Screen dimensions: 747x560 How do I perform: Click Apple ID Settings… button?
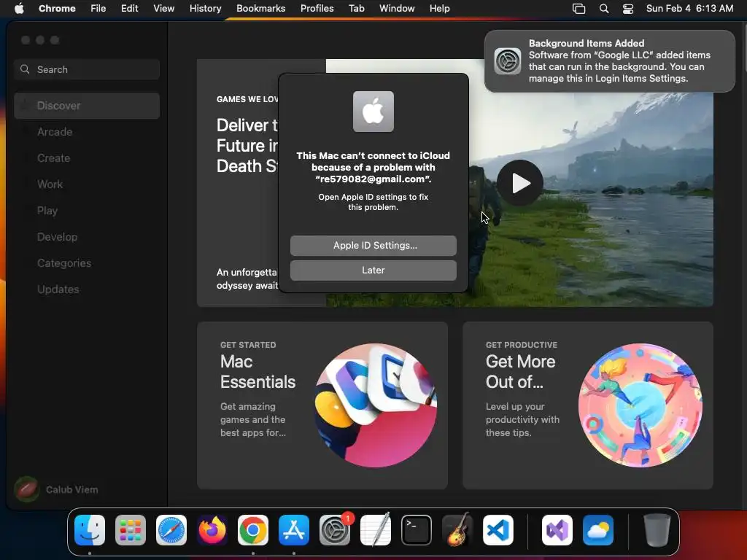(x=373, y=245)
